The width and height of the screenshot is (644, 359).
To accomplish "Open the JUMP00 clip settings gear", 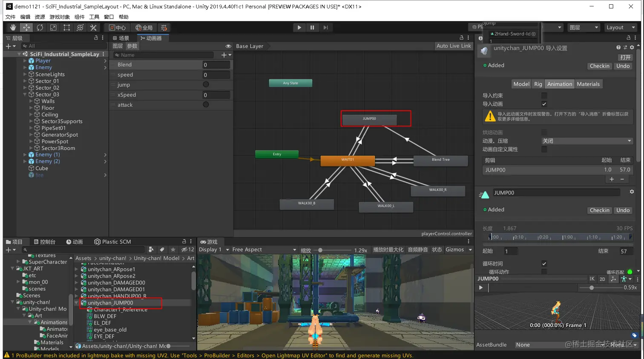I will (x=632, y=192).
